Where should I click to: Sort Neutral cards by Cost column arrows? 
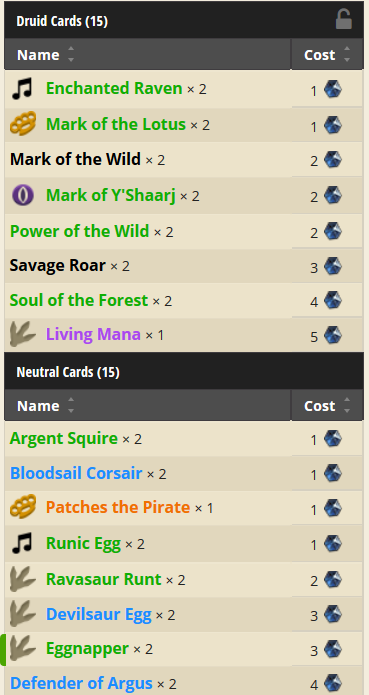[x=347, y=406]
